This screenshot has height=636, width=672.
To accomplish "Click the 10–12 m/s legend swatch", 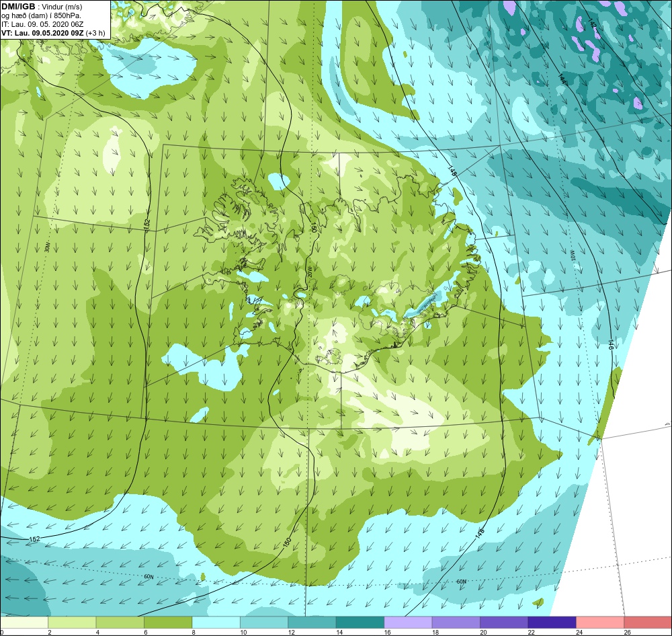I will coord(264,623).
